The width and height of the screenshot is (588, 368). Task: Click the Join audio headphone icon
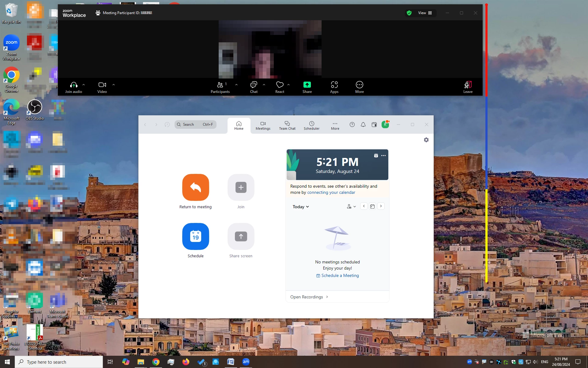tap(73, 85)
